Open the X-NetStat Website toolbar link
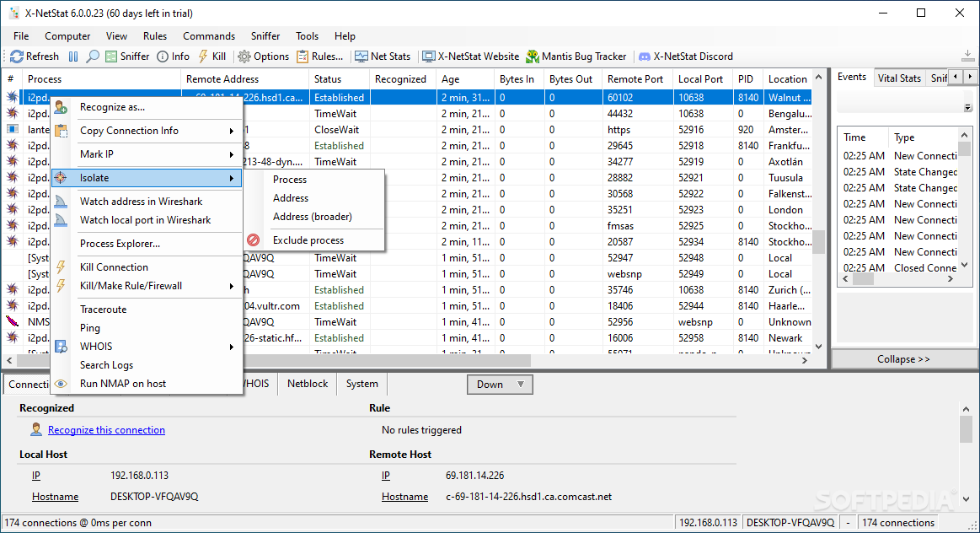This screenshot has width=980, height=533. tap(471, 57)
